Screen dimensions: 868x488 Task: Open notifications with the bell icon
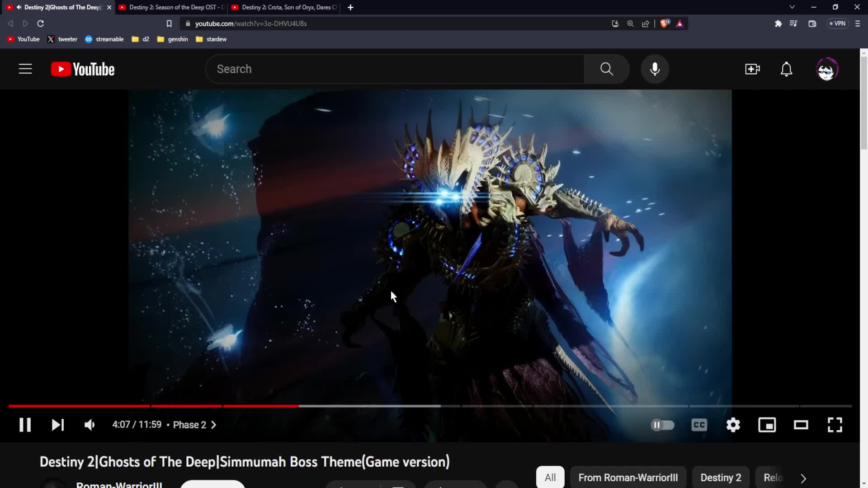click(786, 69)
